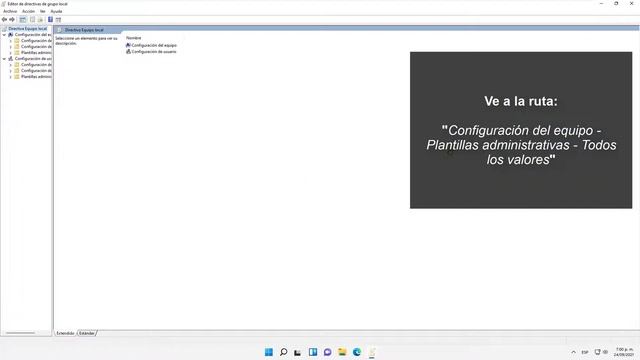
Task: Open the Archivo menu
Action: tap(10, 11)
